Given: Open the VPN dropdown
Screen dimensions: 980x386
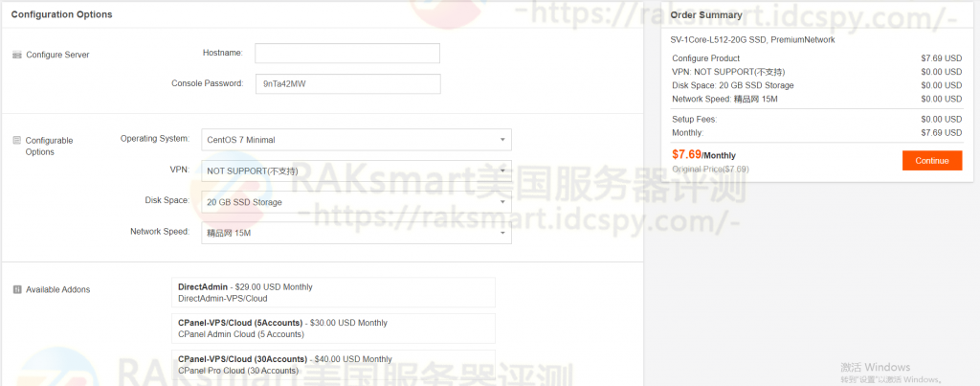Looking at the screenshot, I should pyautogui.click(x=356, y=170).
